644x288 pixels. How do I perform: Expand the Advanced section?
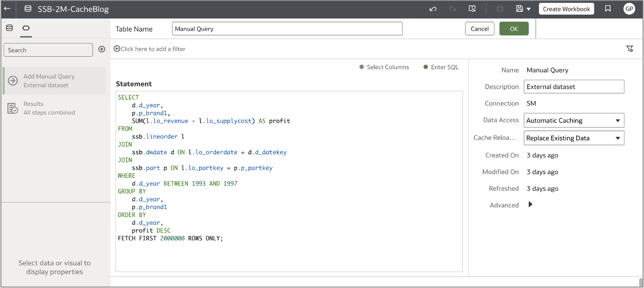pyautogui.click(x=530, y=205)
